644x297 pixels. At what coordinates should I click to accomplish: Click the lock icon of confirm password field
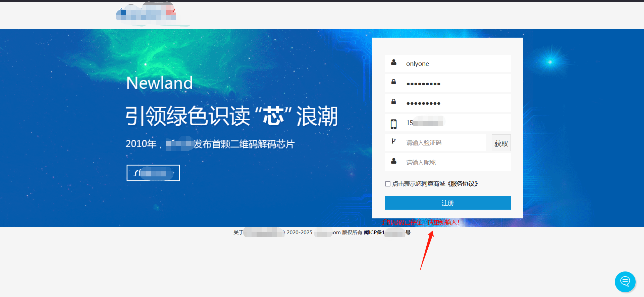tap(394, 101)
